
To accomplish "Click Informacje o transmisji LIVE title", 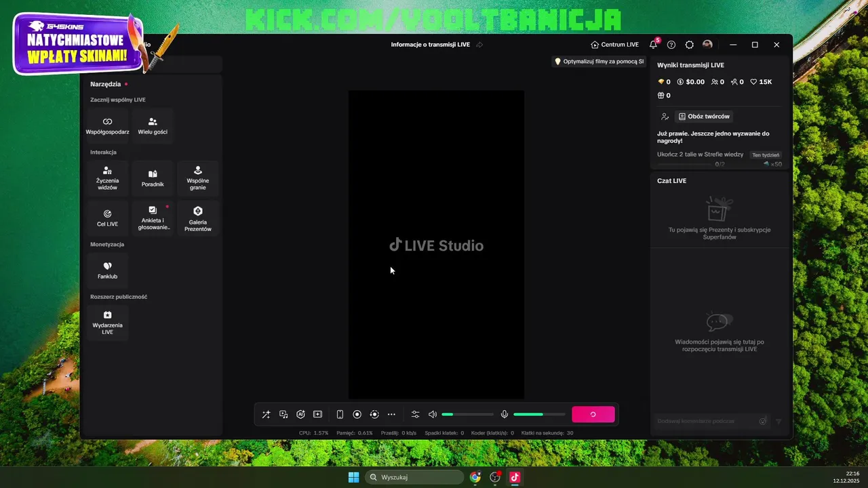I will click(x=430, y=45).
